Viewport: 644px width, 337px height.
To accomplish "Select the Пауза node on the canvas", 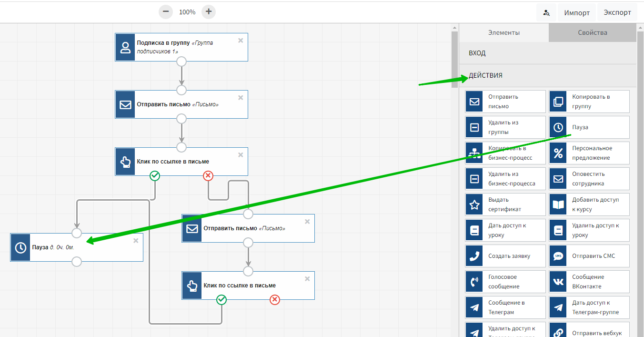I will coord(77,247).
